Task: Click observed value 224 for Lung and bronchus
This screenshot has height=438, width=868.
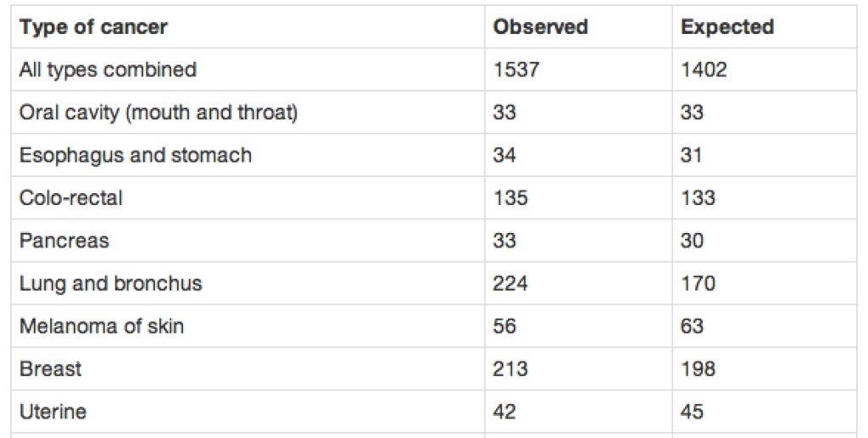Action: pyautogui.click(x=510, y=284)
